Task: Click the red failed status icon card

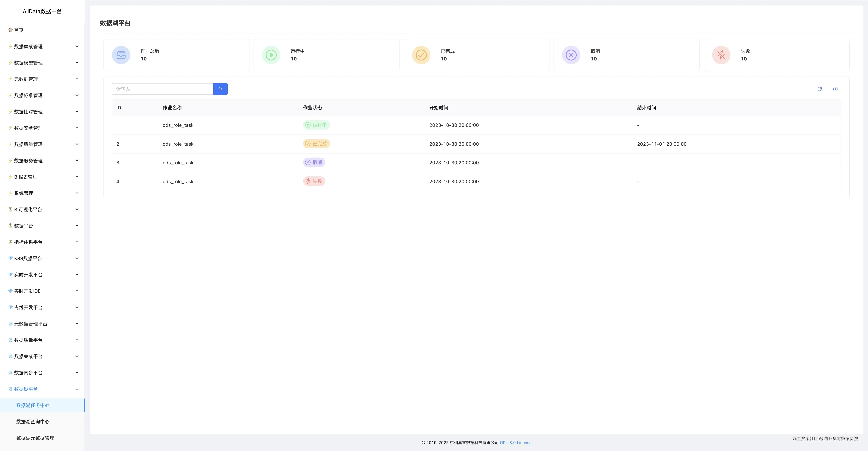Action: point(721,55)
